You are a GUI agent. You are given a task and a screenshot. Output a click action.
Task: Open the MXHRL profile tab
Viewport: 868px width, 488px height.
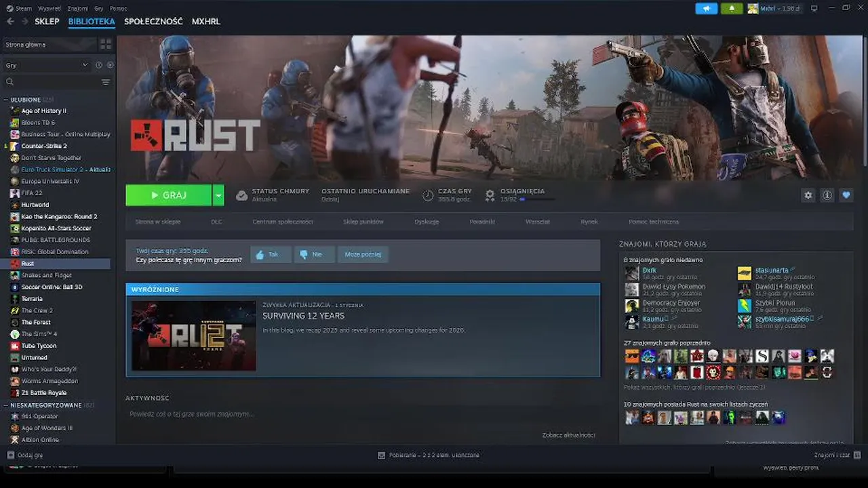[x=206, y=22]
